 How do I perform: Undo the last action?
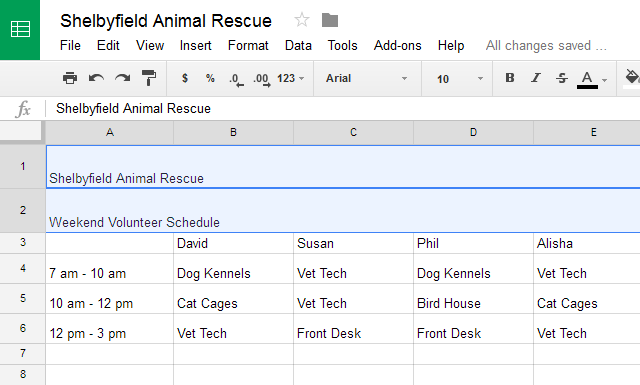coord(96,78)
